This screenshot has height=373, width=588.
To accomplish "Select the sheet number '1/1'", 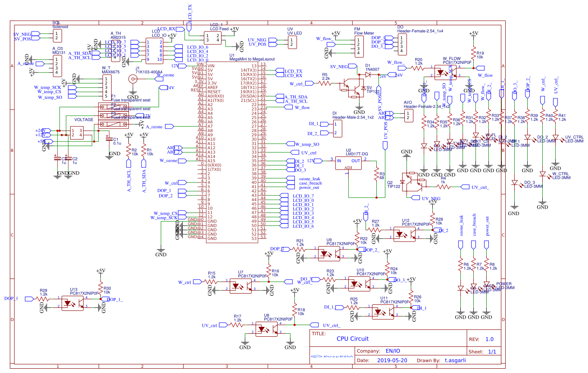I will pyautogui.click(x=492, y=351).
